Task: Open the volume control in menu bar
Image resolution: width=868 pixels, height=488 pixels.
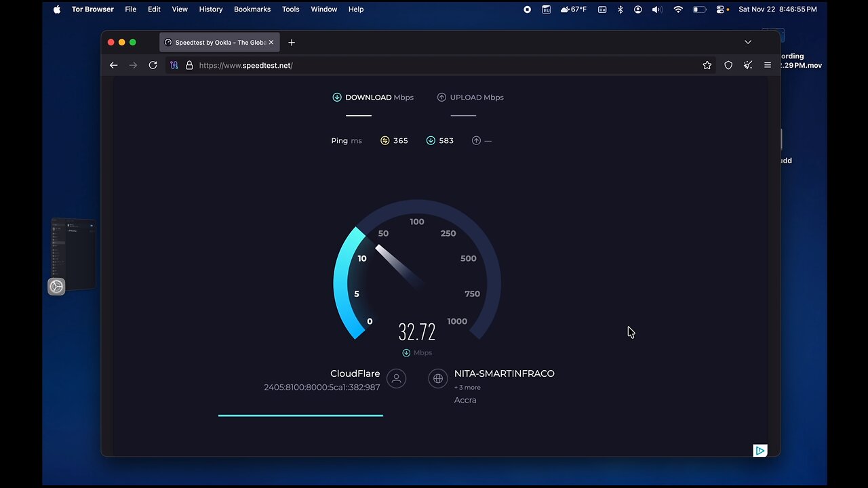Action: (656, 9)
